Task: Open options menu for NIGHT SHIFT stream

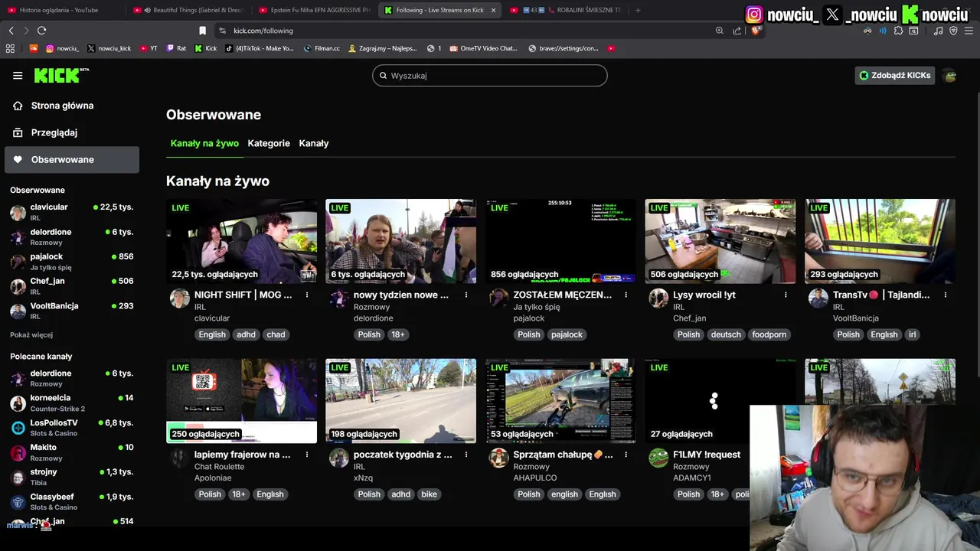Action: (307, 295)
